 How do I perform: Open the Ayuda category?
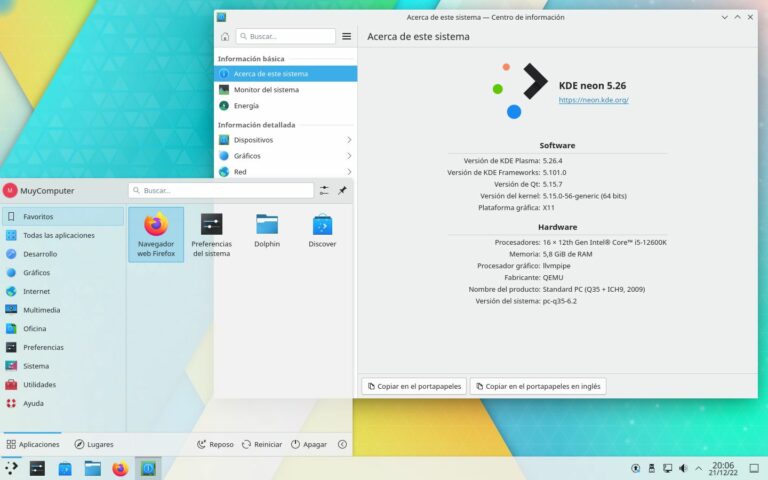(63, 403)
